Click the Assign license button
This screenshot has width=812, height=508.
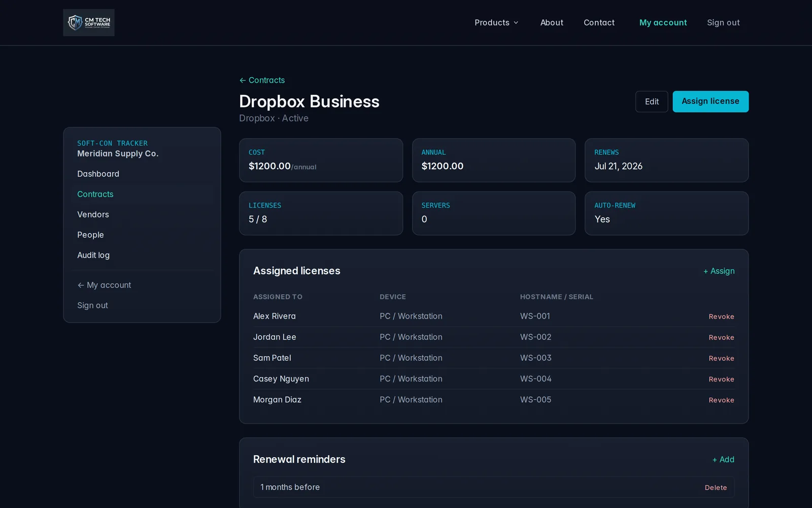click(x=710, y=102)
